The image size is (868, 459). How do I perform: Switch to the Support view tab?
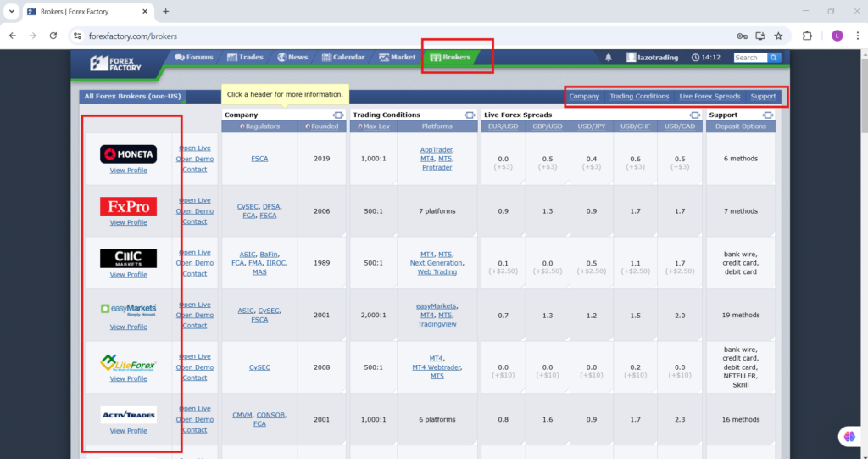point(763,97)
